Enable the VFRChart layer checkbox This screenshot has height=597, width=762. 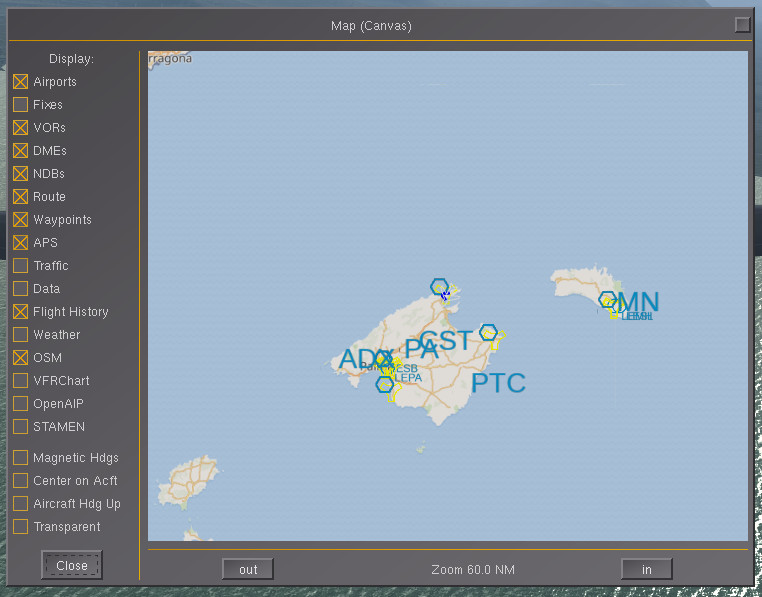pos(20,381)
